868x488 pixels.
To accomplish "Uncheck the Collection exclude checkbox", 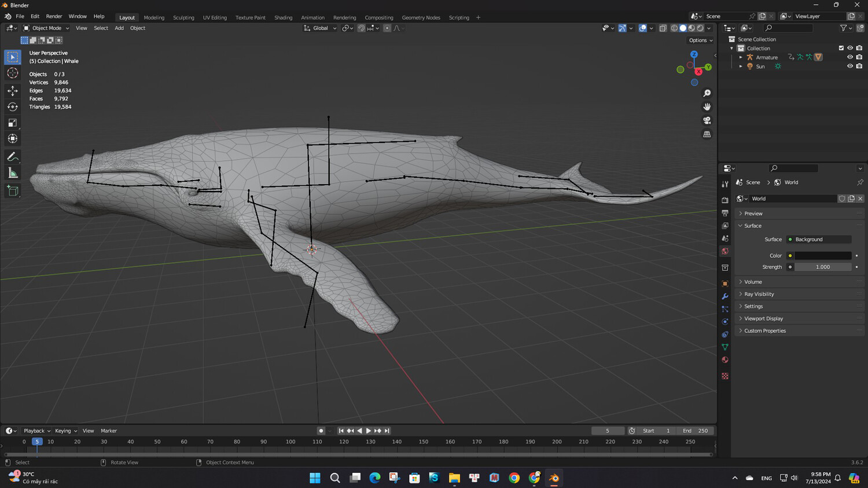I will [x=841, y=48].
